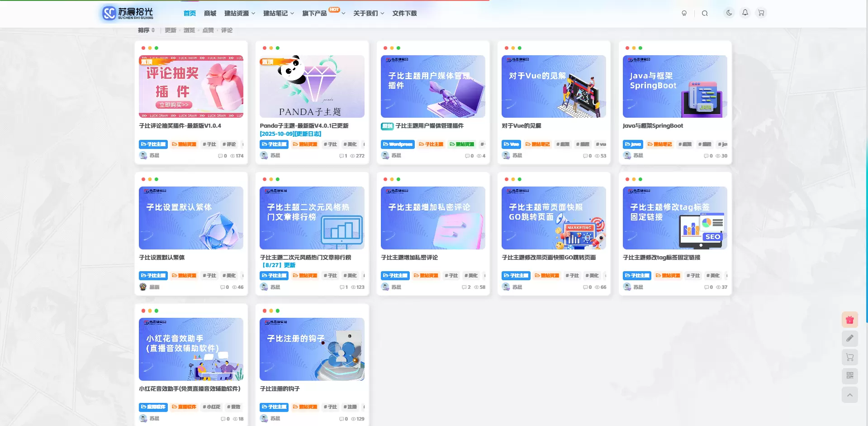Image resolution: width=868 pixels, height=426 pixels.
Task: Open notifications via the bell icon
Action: (745, 13)
